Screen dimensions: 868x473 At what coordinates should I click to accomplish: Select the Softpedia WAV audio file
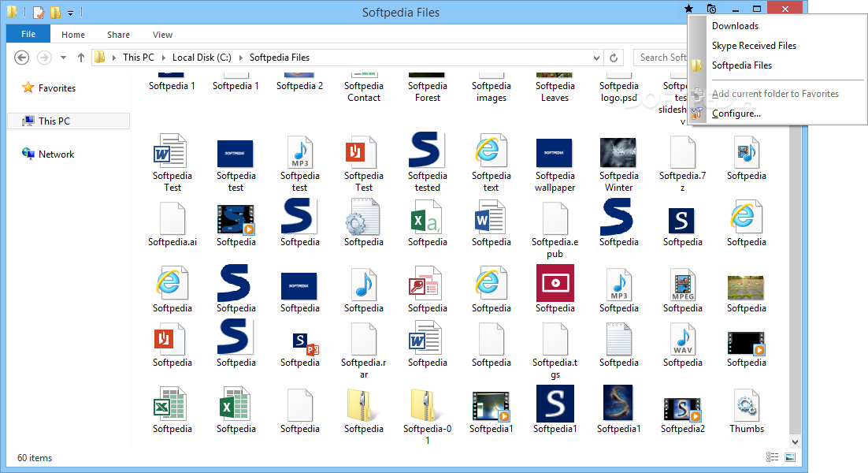tap(683, 345)
